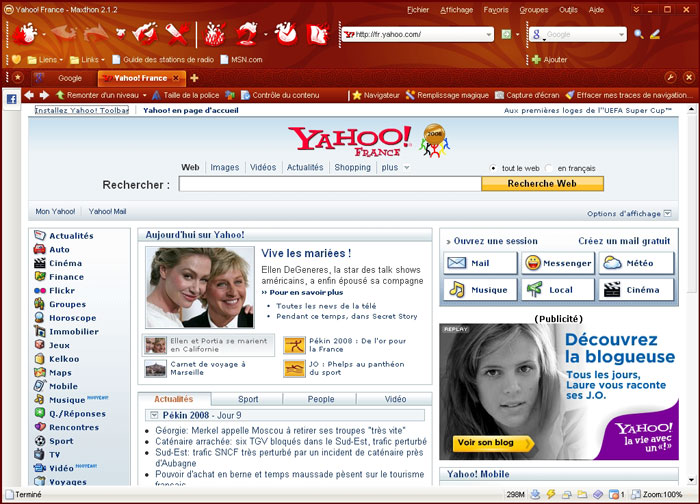Click Installez Yahoo! Toolbar link
700x504 pixels.
tap(82, 110)
